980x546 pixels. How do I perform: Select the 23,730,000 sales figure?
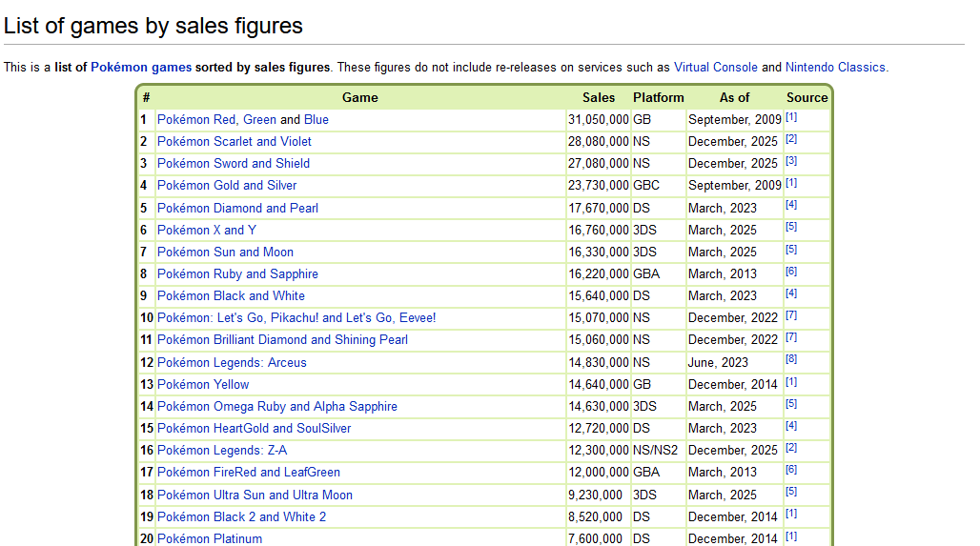pos(598,186)
